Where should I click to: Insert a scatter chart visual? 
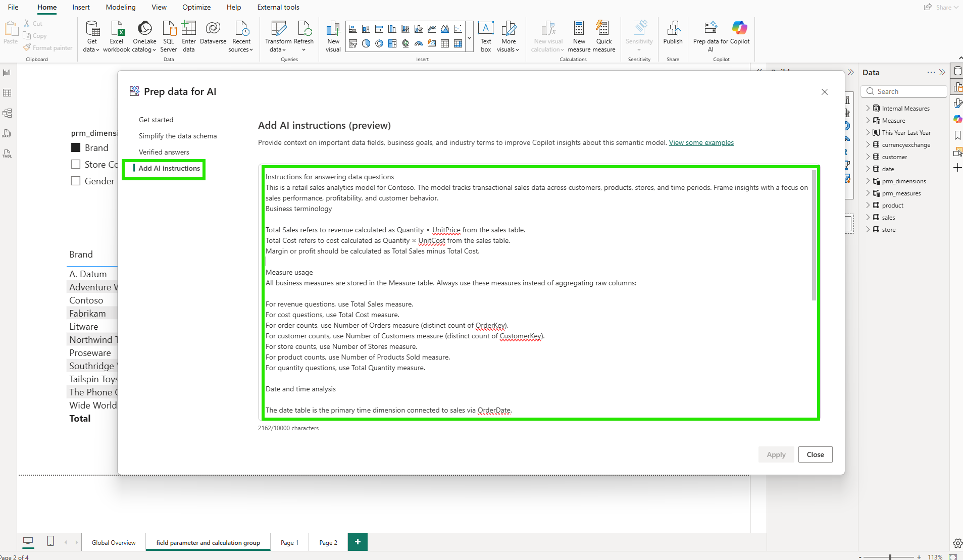click(458, 29)
